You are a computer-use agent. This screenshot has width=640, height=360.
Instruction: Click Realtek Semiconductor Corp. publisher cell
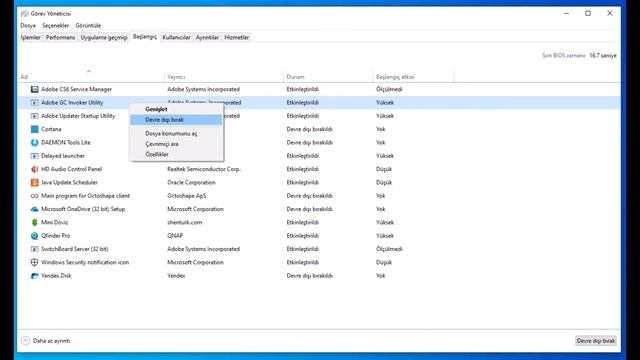(204, 169)
